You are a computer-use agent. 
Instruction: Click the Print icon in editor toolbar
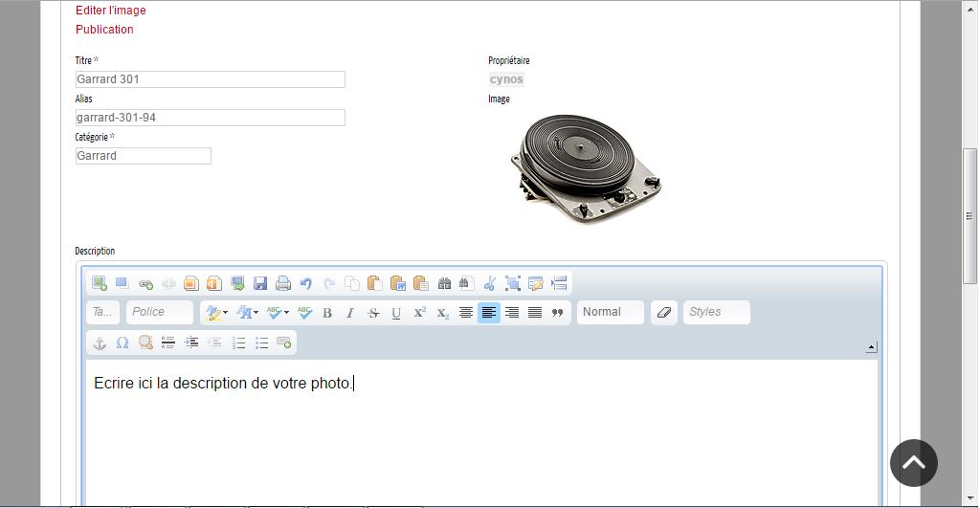coord(283,283)
